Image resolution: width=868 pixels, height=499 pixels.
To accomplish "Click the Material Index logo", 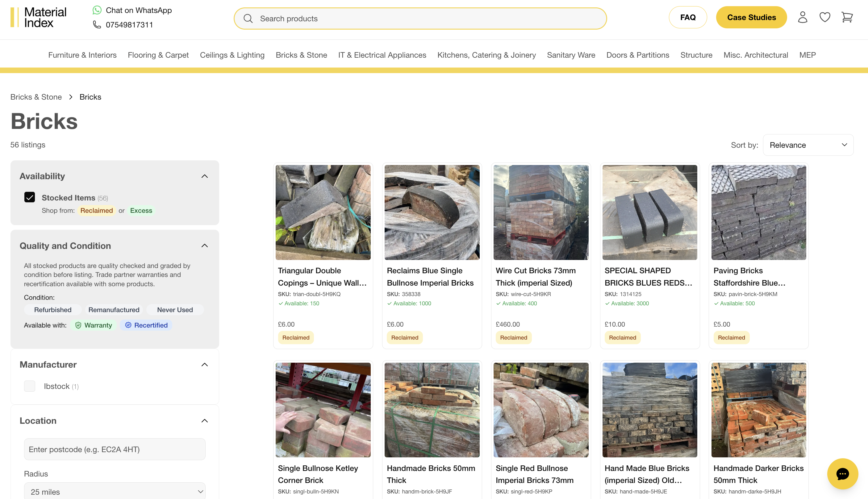I will point(38,17).
